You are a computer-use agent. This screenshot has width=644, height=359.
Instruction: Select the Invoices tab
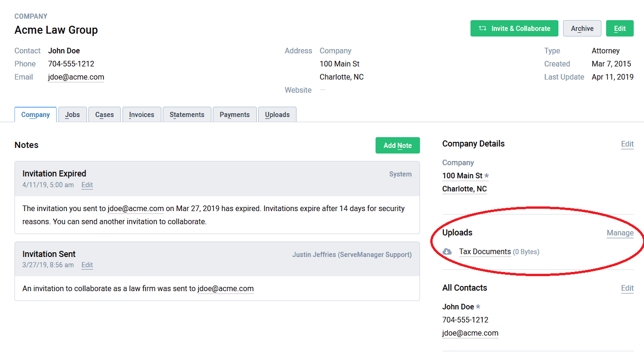coord(142,114)
